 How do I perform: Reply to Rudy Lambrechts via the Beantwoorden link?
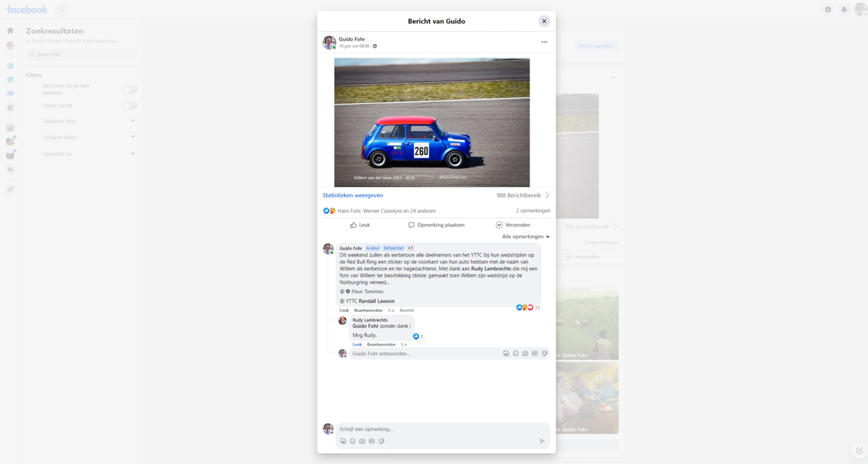381,345
